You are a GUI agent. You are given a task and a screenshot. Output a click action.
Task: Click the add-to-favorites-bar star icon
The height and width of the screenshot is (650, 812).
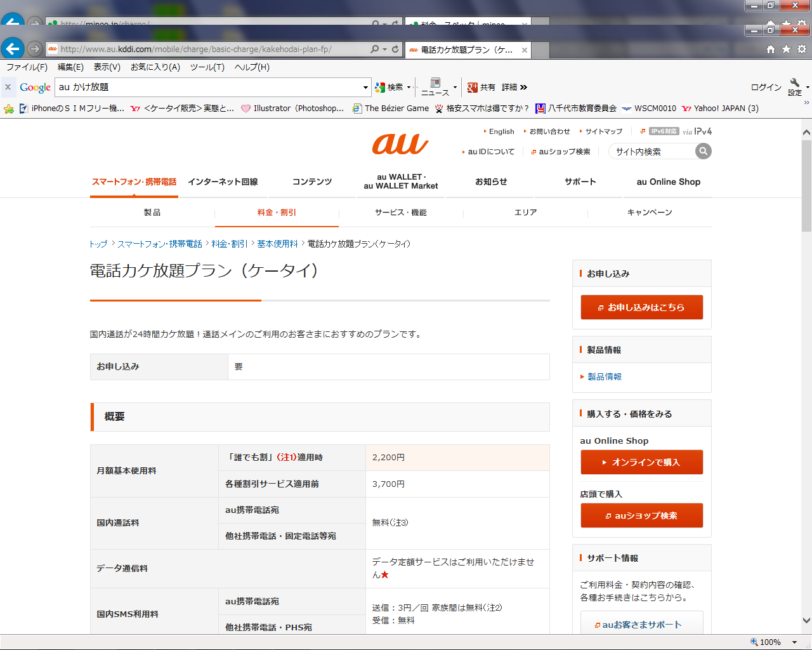(9, 109)
